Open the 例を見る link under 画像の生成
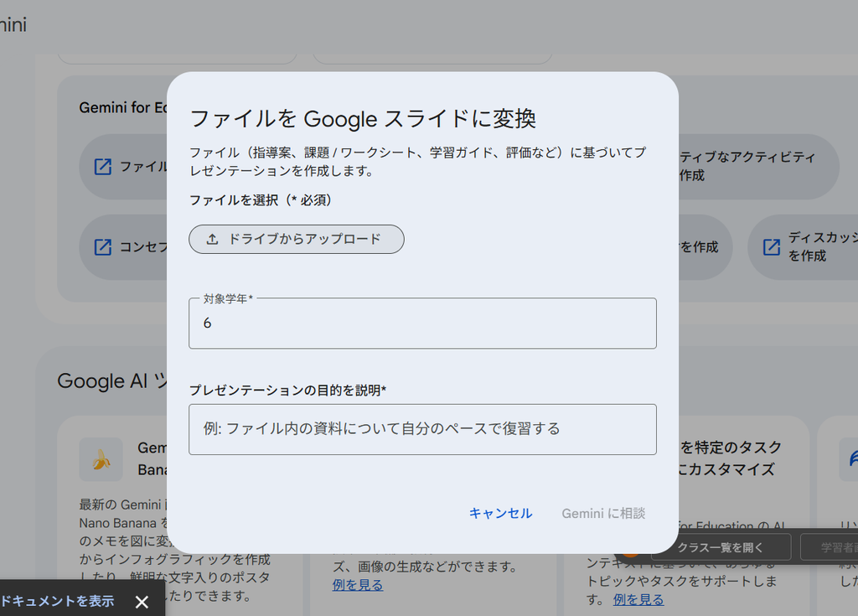The height and width of the screenshot is (616, 858). [357, 585]
